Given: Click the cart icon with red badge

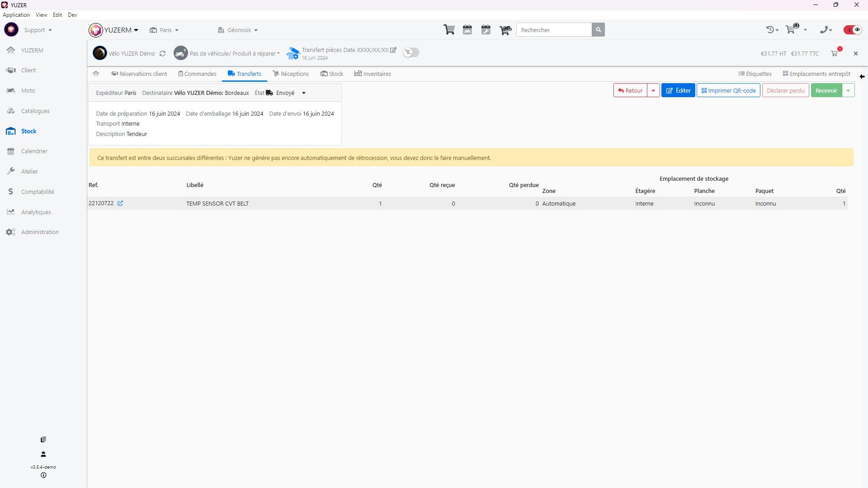Looking at the screenshot, I should pos(835,53).
